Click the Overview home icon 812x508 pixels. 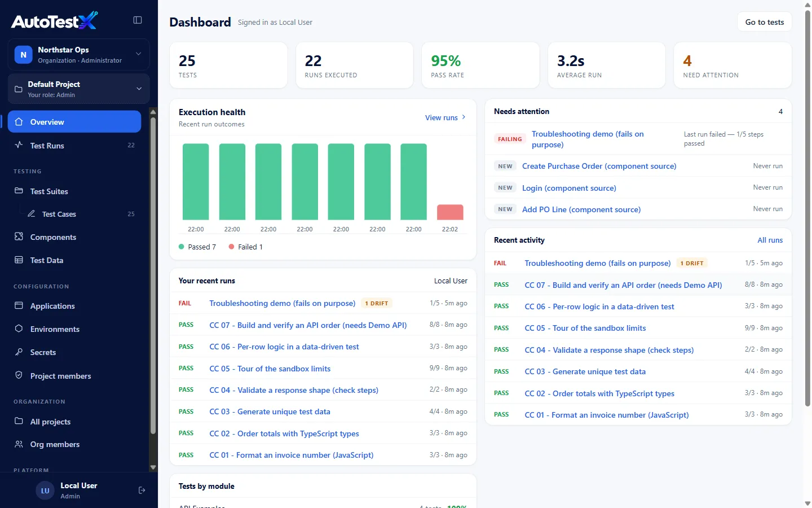pos(19,121)
